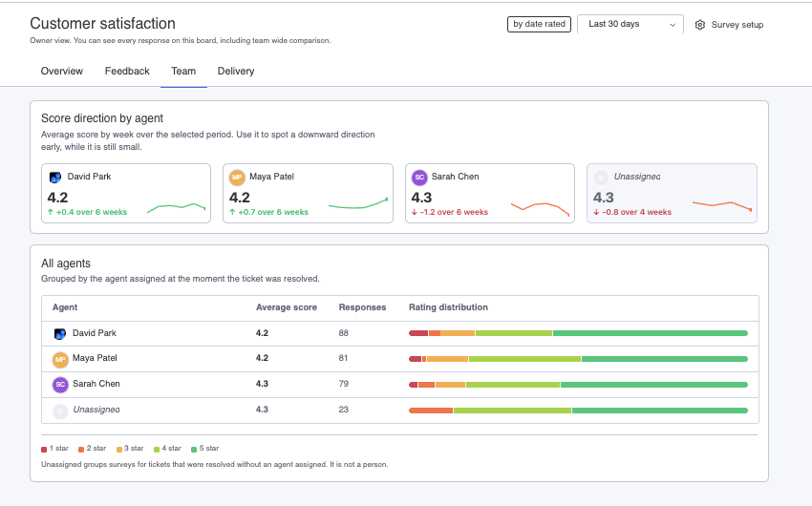Click the Customer satisfaction page title
Screen dimensions: 812x506
pyautogui.click(x=102, y=23)
